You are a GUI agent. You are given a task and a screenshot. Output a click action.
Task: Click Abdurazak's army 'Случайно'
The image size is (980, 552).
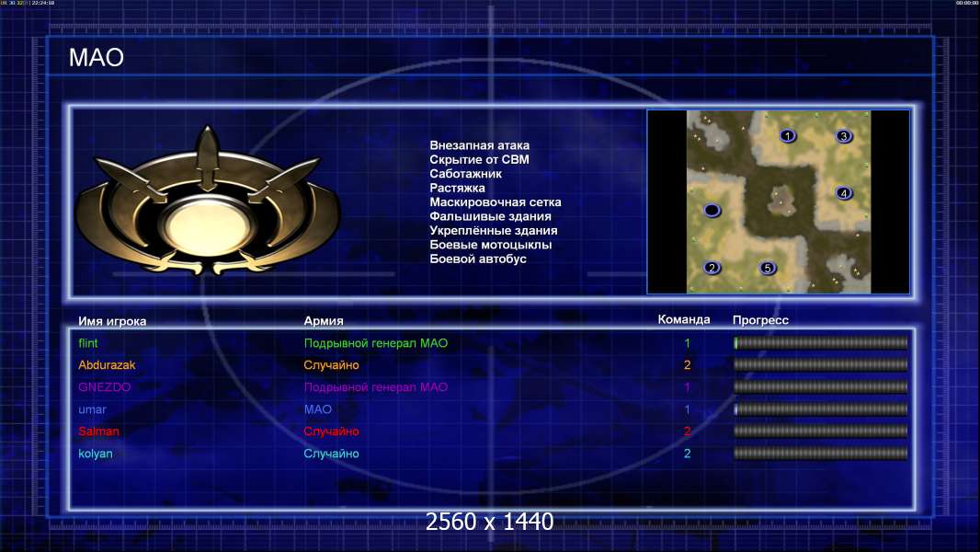tap(331, 365)
